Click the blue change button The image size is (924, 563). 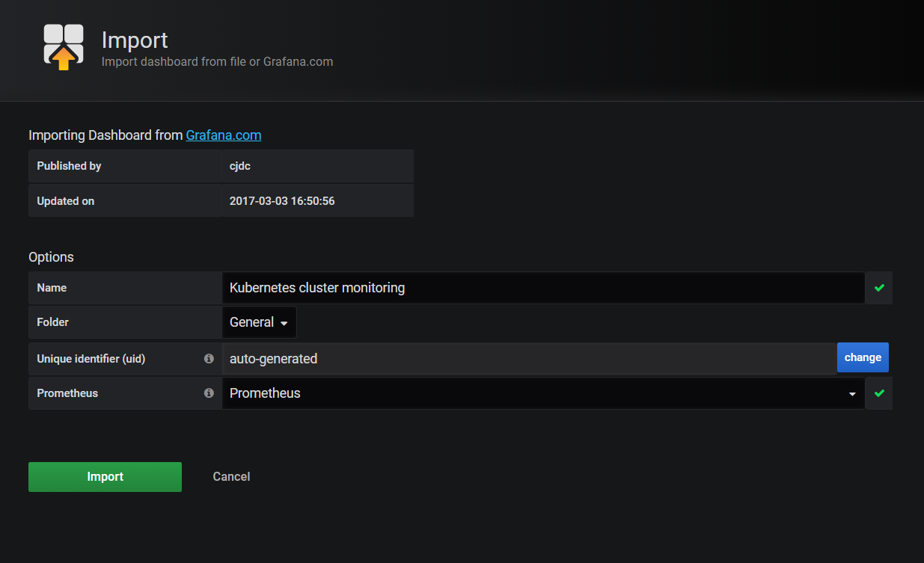[x=863, y=357]
